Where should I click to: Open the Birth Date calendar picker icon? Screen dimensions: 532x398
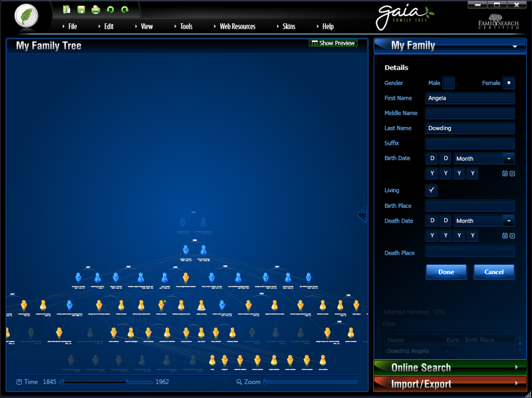[x=505, y=173]
